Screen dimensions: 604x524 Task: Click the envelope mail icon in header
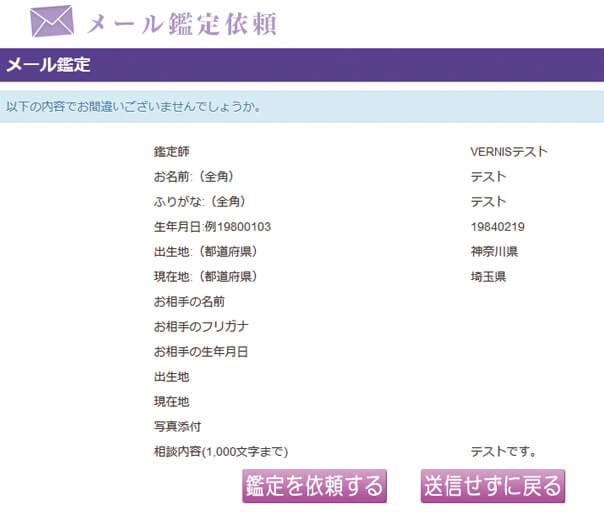pos(52,21)
